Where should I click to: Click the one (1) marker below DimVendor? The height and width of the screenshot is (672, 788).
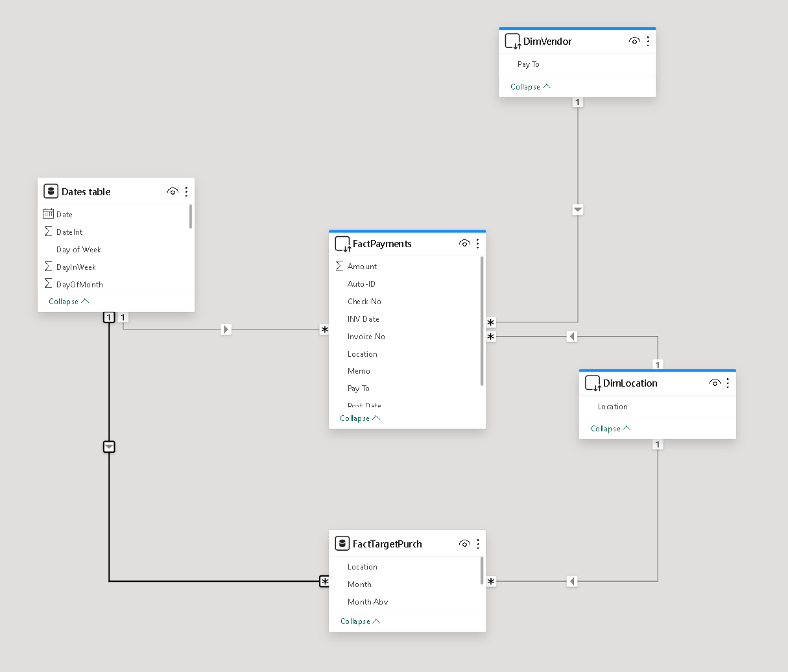pyautogui.click(x=578, y=102)
